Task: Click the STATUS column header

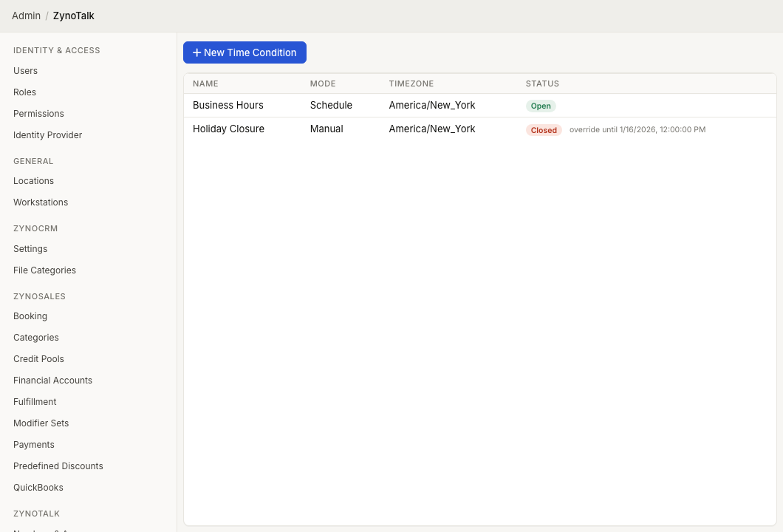Action: click(x=542, y=84)
